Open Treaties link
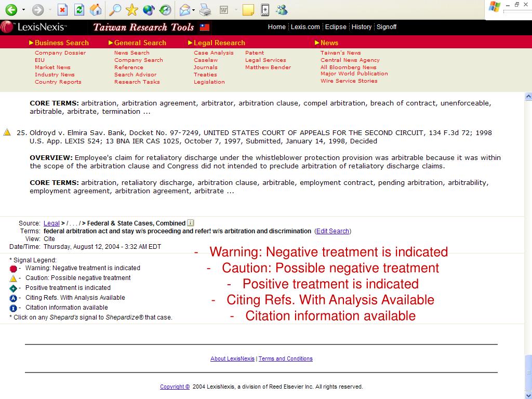Viewport: 532px width, 399px height. (x=205, y=75)
